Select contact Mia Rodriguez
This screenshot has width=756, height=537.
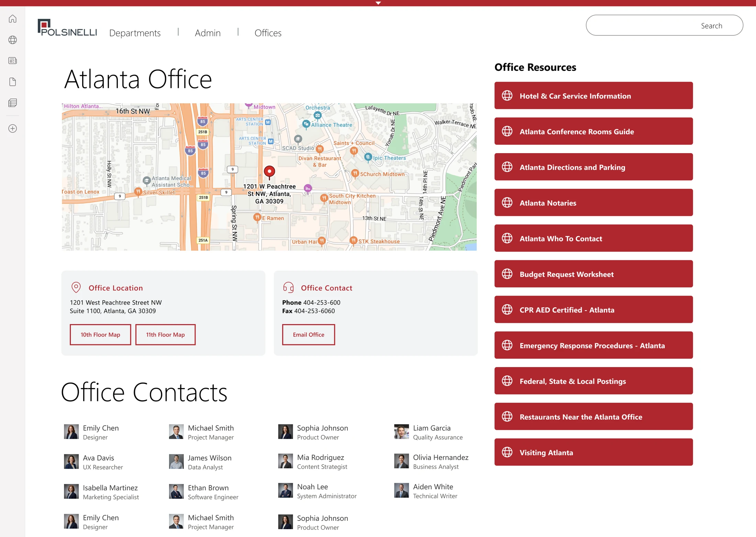[313, 461]
